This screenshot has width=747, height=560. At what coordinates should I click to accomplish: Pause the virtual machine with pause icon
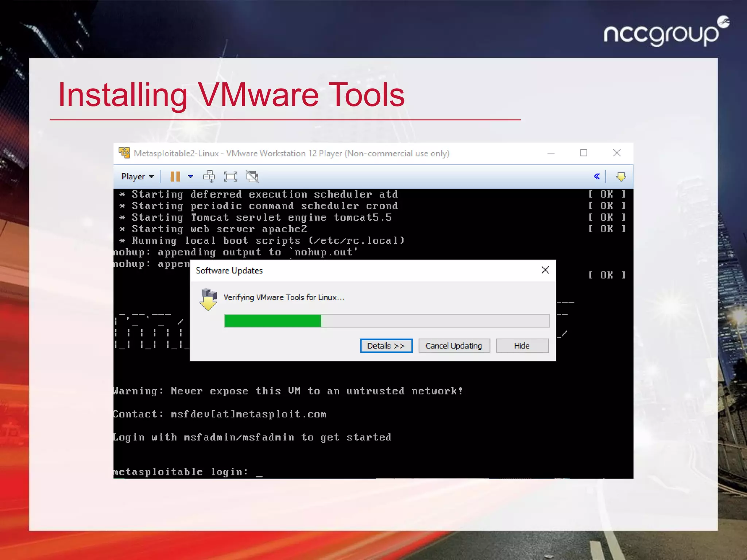(x=175, y=177)
